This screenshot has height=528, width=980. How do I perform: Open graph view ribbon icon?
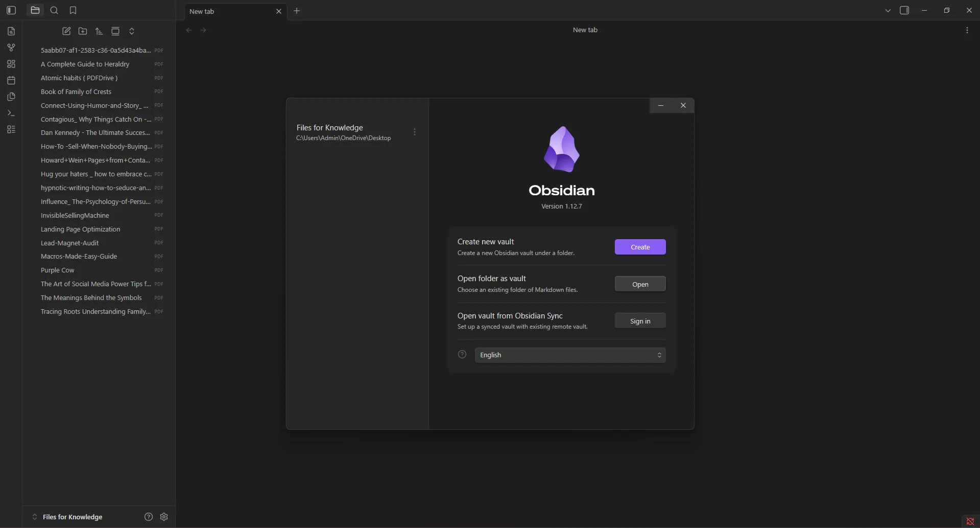[11, 48]
